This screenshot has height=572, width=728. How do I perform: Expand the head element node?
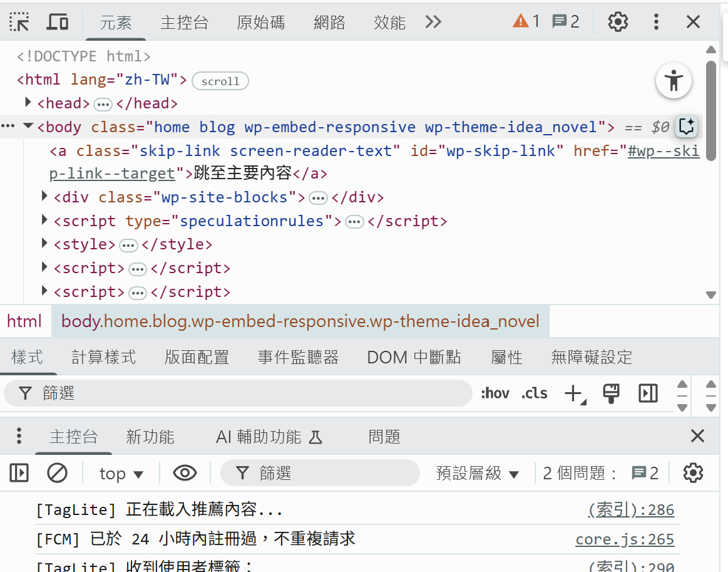click(28, 102)
